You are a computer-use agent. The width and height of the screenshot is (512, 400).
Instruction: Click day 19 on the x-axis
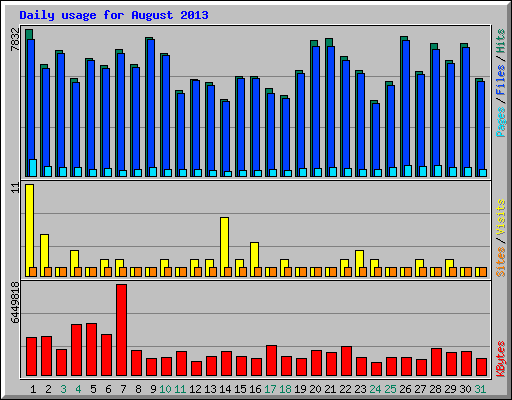click(x=300, y=389)
